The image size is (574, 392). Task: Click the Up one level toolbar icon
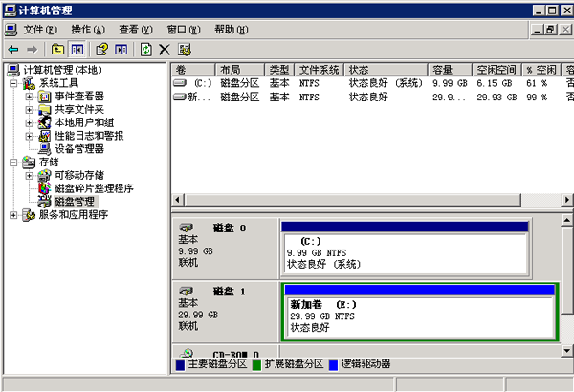57,49
